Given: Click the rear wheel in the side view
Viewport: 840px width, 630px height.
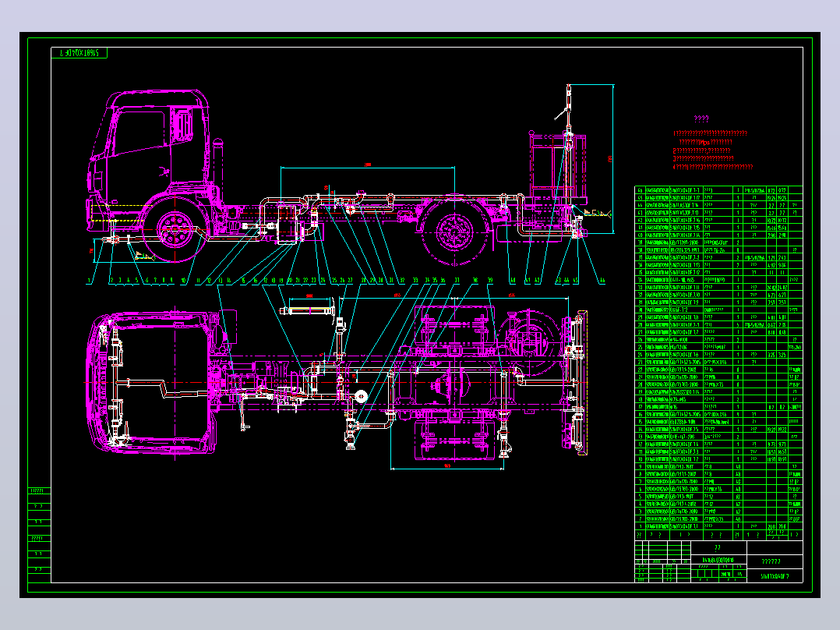Looking at the screenshot, I should pyautogui.click(x=454, y=232).
